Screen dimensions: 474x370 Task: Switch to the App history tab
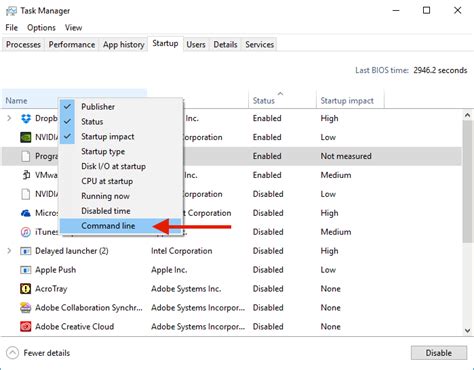(123, 45)
